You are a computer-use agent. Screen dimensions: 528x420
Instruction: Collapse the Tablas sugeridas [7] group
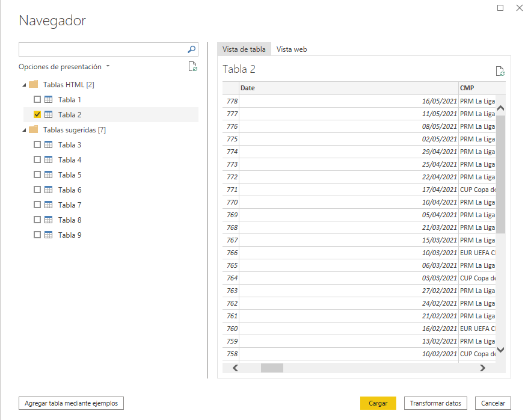[24, 130]
